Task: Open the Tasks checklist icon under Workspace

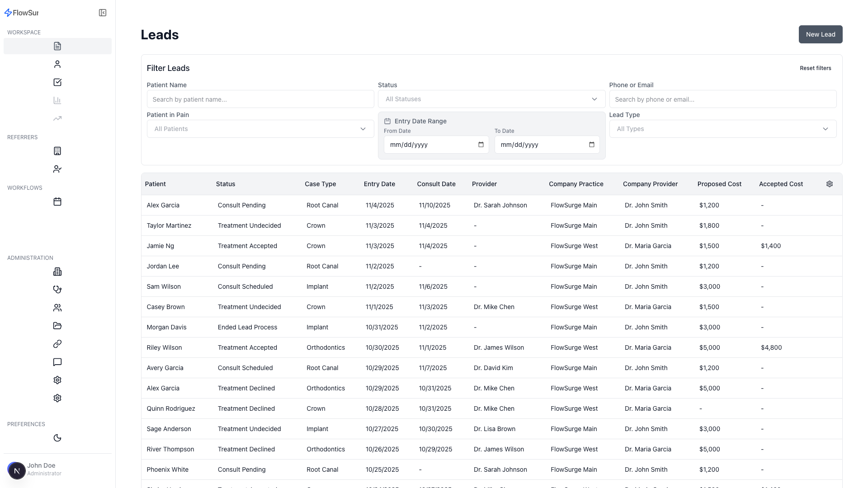Action: 57,82
